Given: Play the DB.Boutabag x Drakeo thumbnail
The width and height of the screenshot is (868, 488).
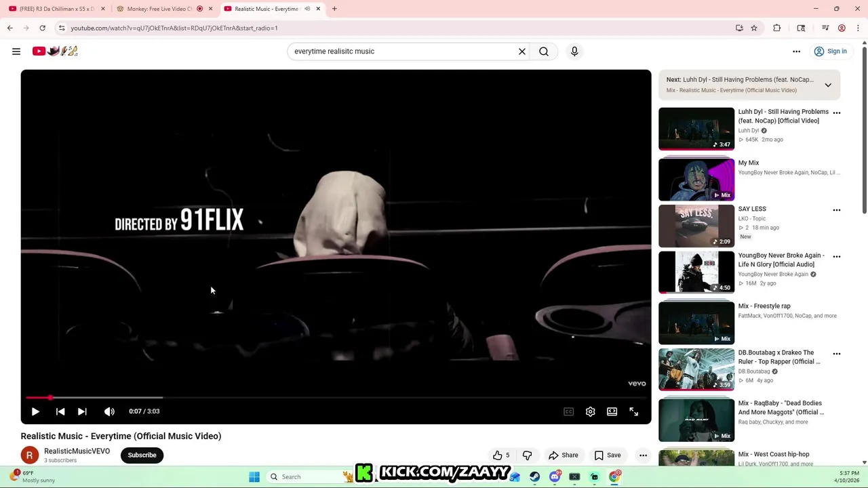Looking at the screenshot, I should (696, 369).
